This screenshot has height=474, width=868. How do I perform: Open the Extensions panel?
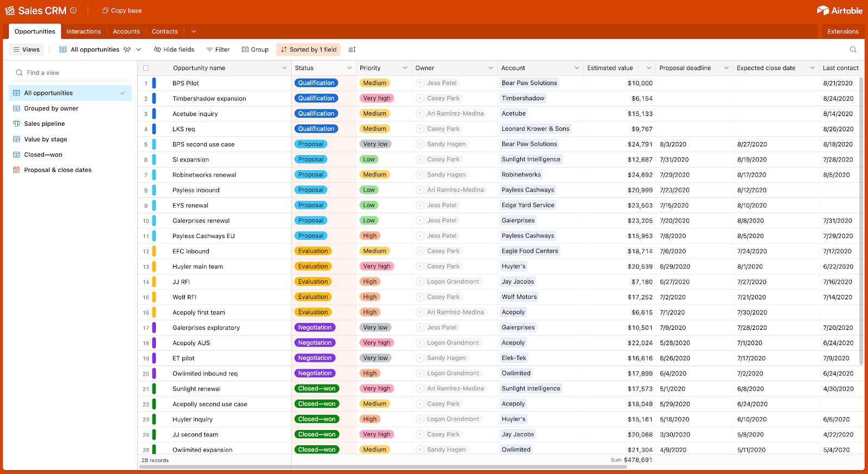pyautogui.click(x=843, y=31)
